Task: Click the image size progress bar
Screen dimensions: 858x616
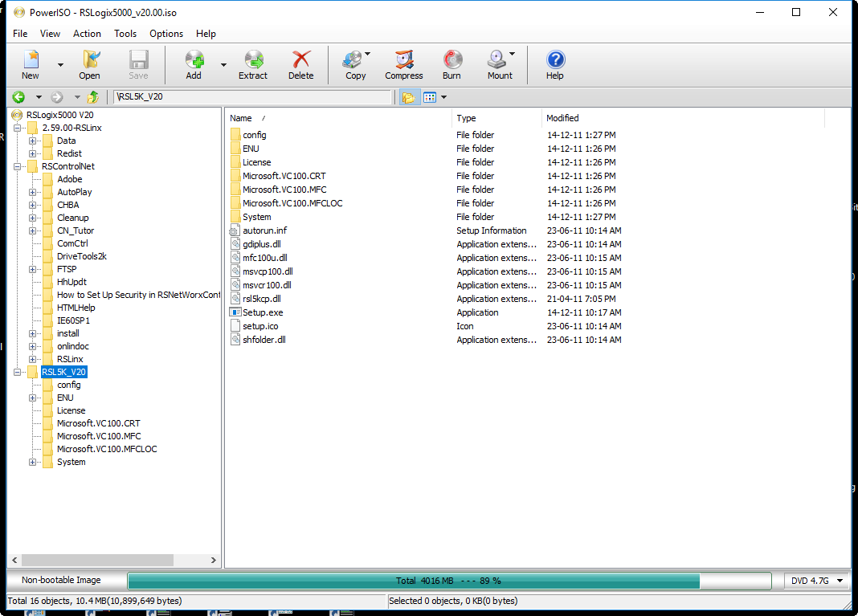Action: point(449,581)
